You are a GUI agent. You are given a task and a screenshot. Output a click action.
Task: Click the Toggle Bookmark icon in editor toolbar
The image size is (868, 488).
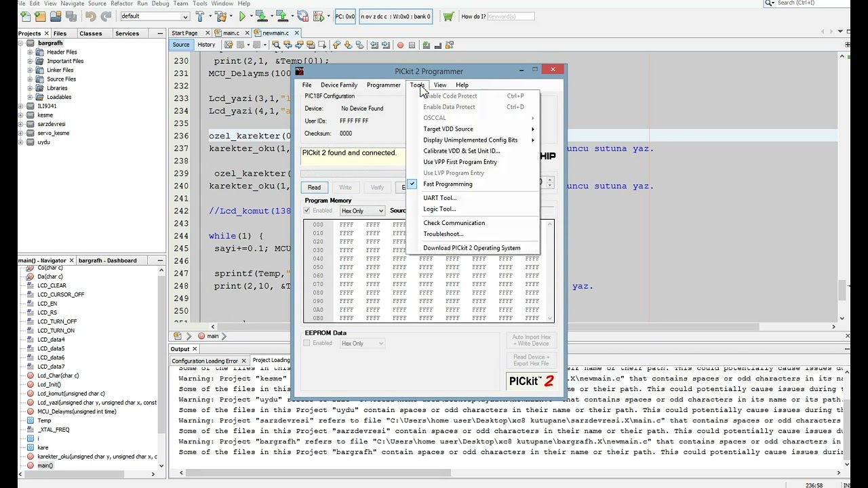coord(359,45)
